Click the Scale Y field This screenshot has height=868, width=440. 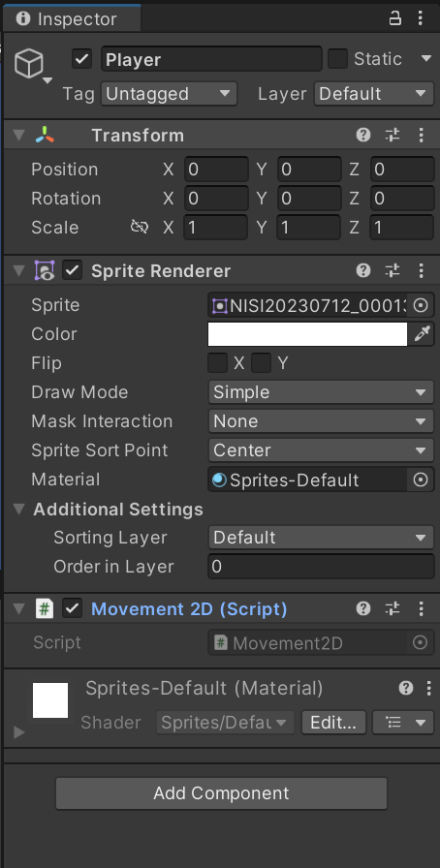tap(309, 228)
